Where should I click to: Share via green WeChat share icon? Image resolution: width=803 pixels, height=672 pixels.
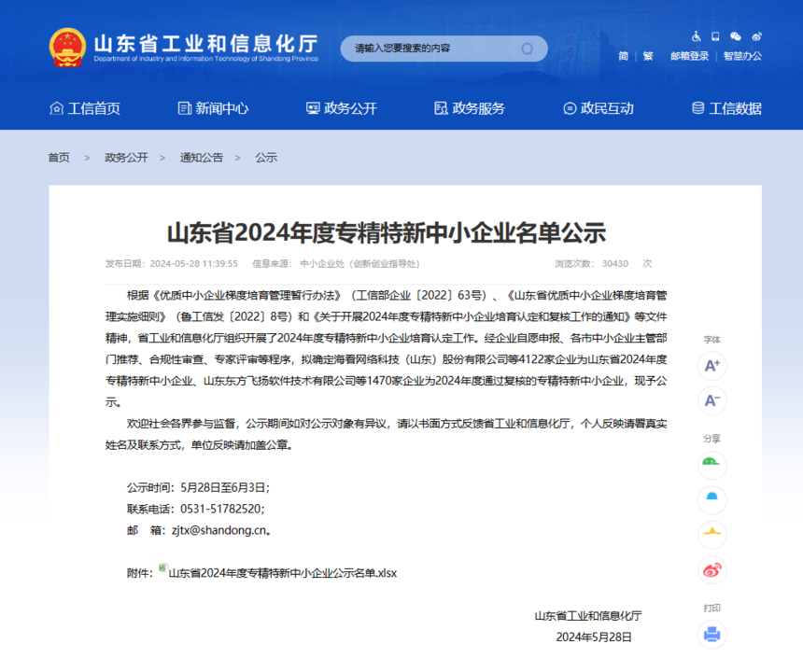pyautogui.click(x=711, y=464)
